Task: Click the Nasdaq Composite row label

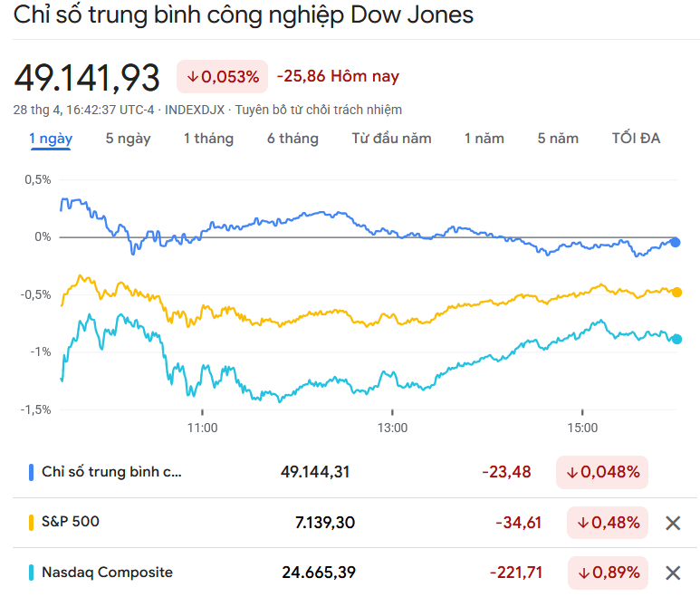Action: coord(107,573)
